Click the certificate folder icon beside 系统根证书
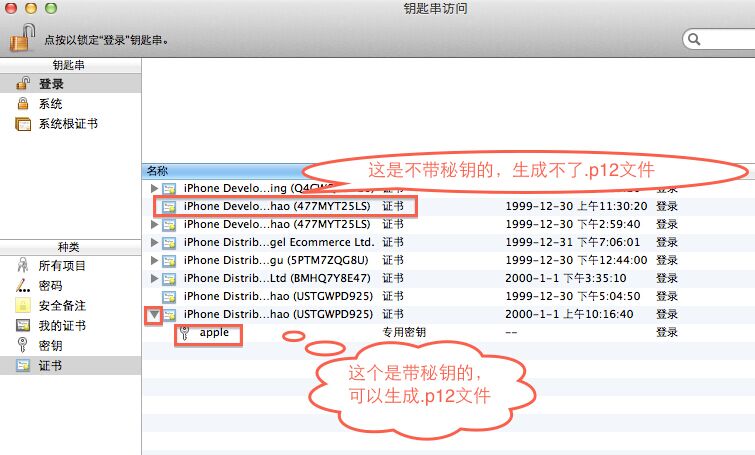This screenshot has height=455, width=755. click(x=23, y=124)
